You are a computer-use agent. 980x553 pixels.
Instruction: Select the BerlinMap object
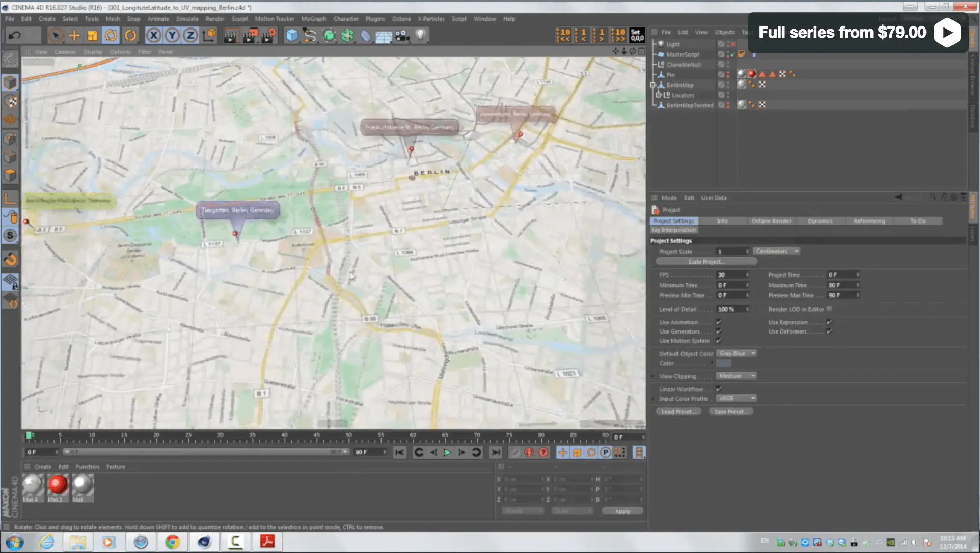coord(680,85)
